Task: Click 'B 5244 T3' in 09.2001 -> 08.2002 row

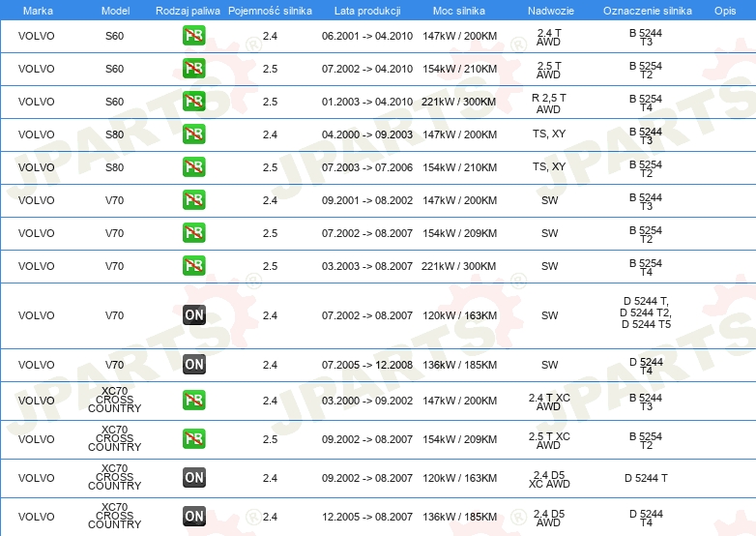Action: click(x=646, y=201)
